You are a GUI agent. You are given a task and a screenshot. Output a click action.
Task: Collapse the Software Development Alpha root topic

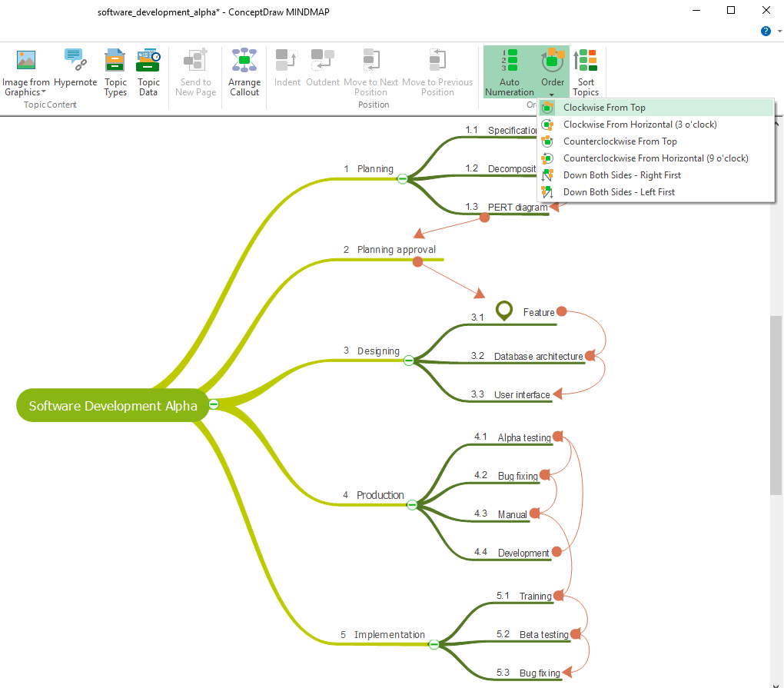[213, 403]
